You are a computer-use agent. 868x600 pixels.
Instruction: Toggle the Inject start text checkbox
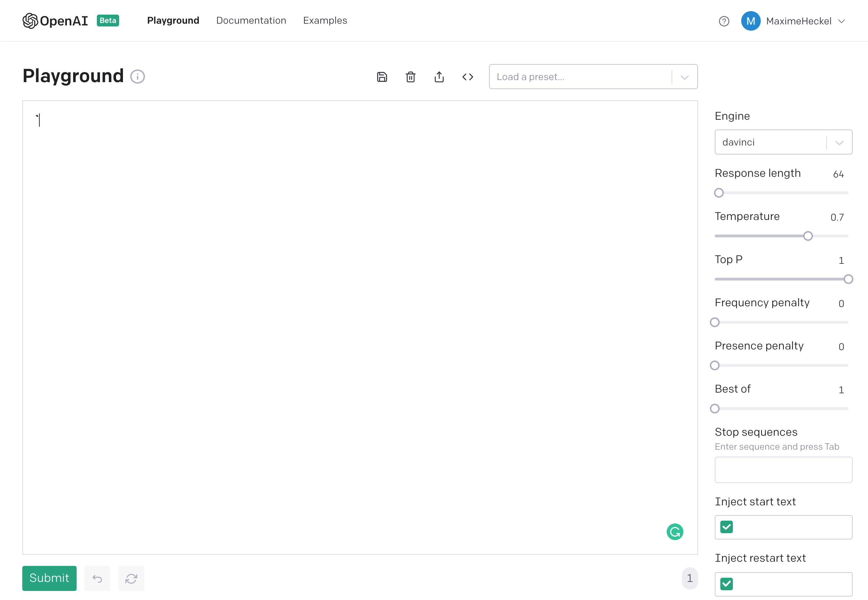(x=726, y=527)
